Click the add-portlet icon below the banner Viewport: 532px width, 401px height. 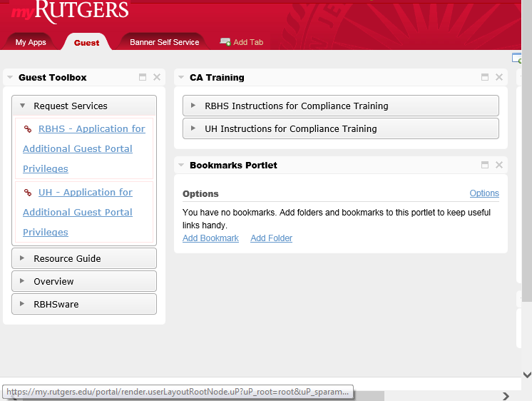516,58
